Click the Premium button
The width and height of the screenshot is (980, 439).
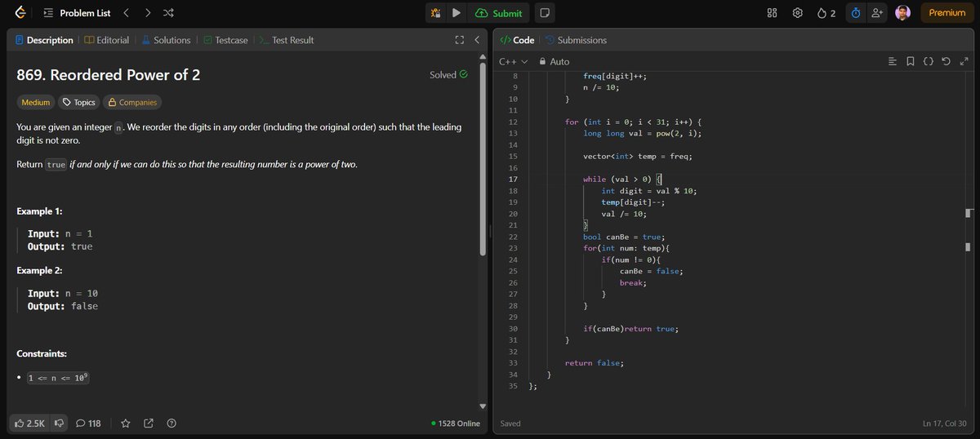coord(947,13)
